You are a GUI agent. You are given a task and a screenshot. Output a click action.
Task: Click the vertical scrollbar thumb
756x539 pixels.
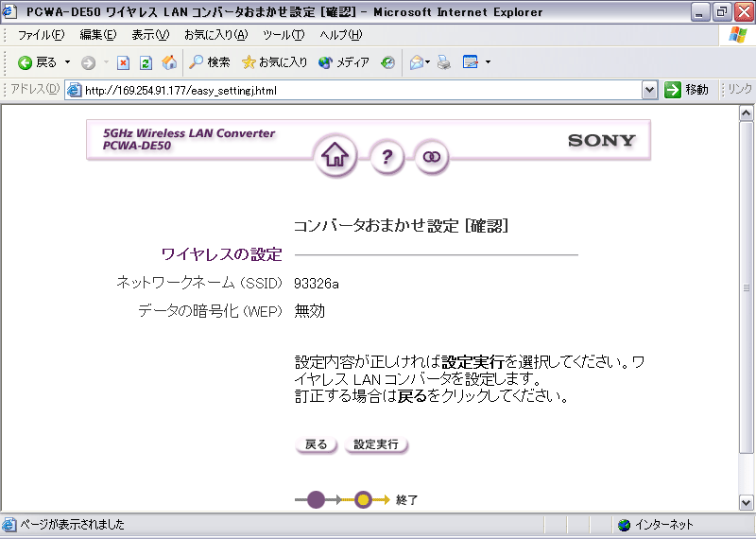[746, 287]
